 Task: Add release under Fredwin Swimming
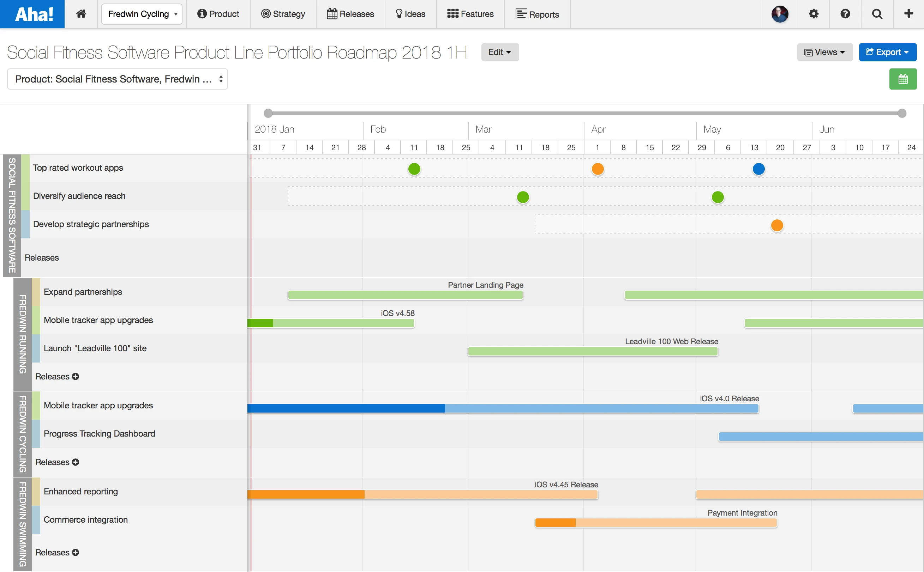[76, 552]
